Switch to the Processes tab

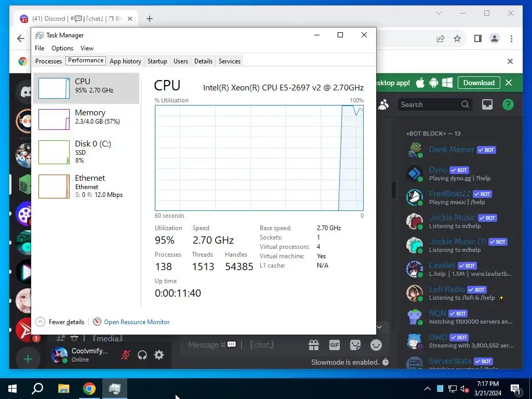pos(48,61)
